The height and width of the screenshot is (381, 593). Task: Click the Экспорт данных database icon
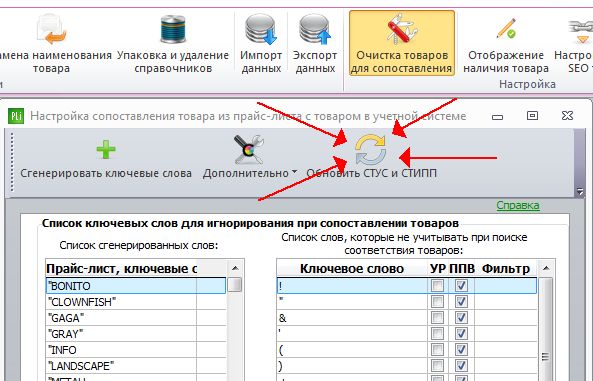315,30
